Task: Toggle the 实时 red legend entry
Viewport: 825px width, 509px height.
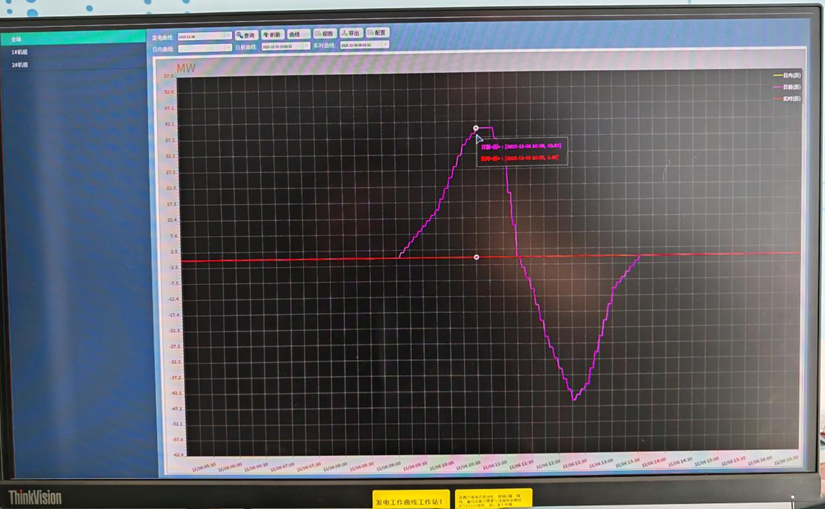Action: click(x=787, y=99)
